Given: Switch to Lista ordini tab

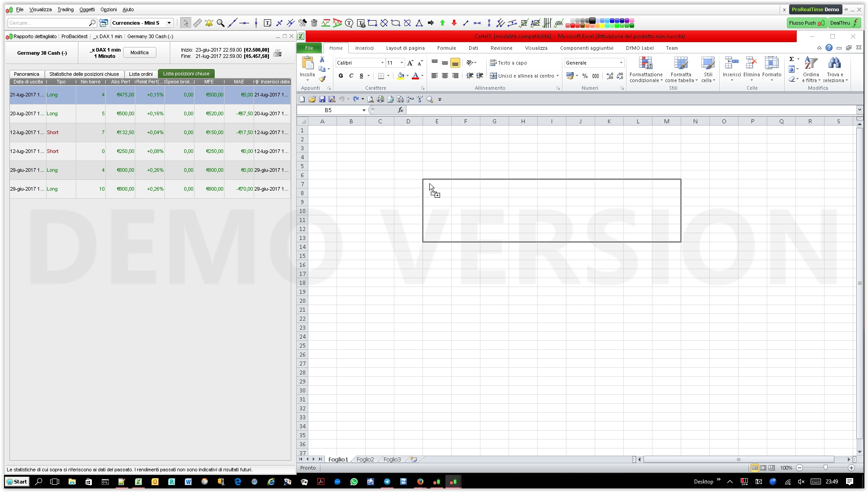Looking at the screenshot, I should 141,74.
